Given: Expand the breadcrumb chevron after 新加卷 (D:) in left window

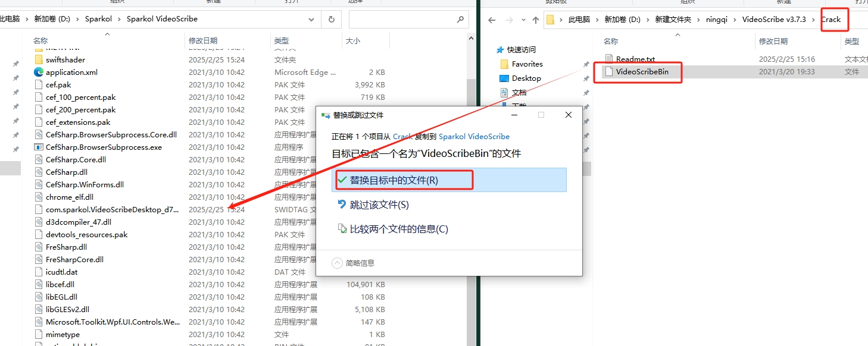Looking at the screenshot, I should [77, 19].
